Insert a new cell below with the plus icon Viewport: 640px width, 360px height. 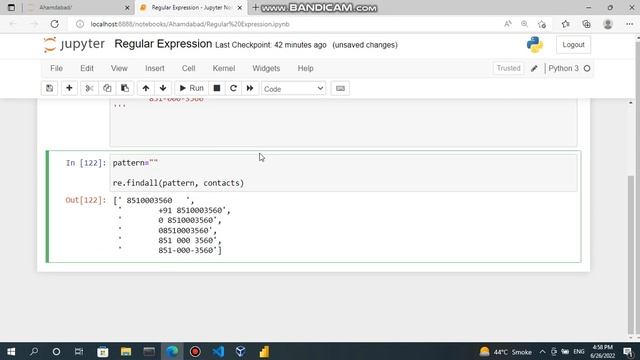pyautogui.click(x=69, y=88)
